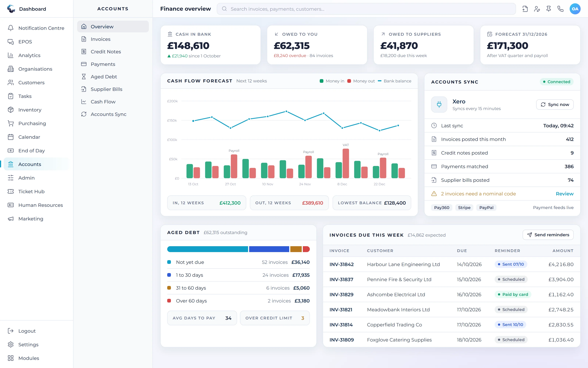This screenshot has height=368, width=588.
Task: Click the Logout icon
Action: click(11, 331)
